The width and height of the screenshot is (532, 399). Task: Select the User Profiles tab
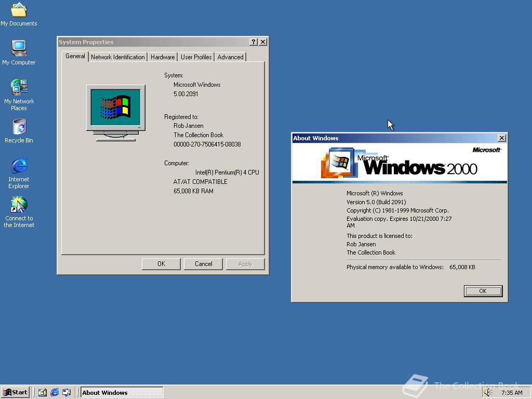[196, 57]
